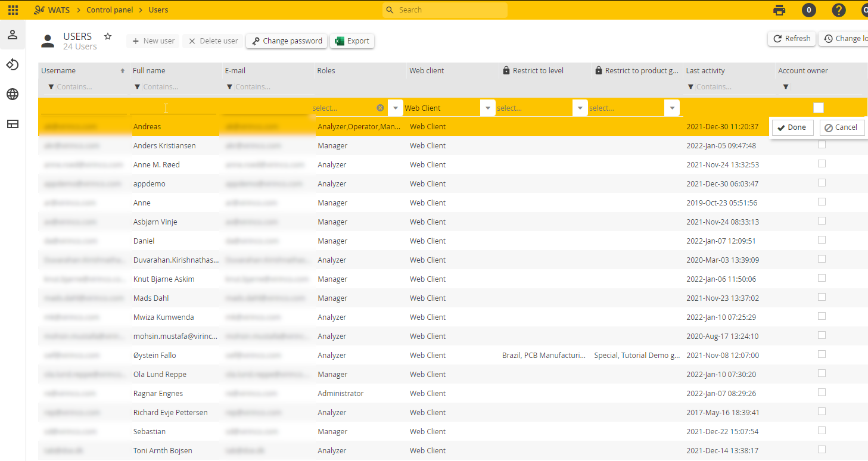The image size is (868, 461).
Task: Toggle Account owner checkbox for Anne M. Røed
Action: pyautogui.click(x=822, y=164)
